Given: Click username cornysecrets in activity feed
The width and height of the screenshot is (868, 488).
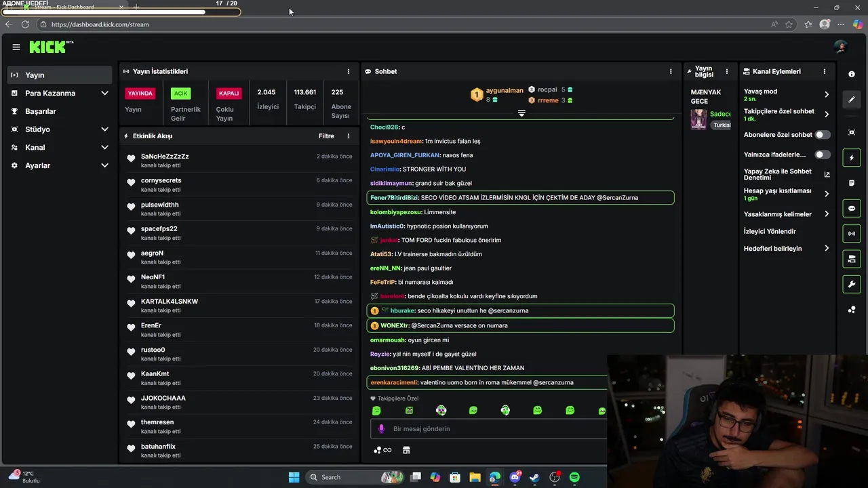Looking at the screenshot, I should [161, 180].
